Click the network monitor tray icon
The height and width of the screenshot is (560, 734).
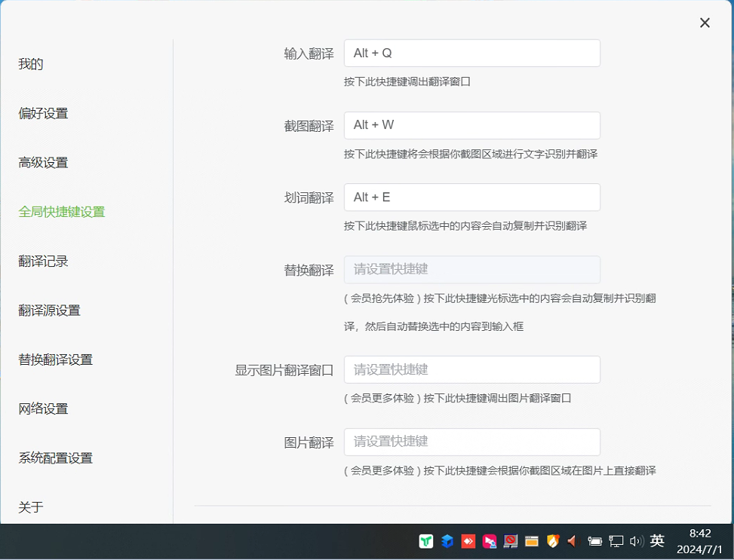point(616,540)
